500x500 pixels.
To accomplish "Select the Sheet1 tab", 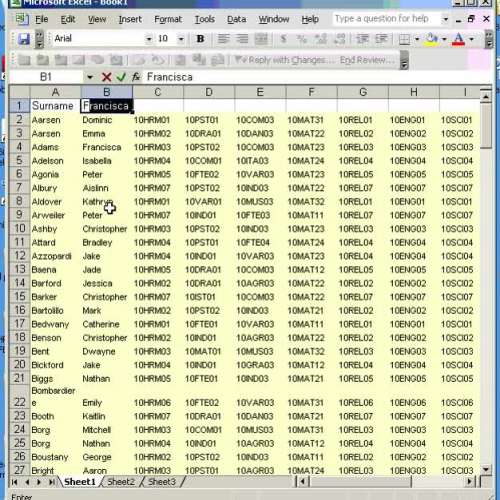I will point(80,482).
